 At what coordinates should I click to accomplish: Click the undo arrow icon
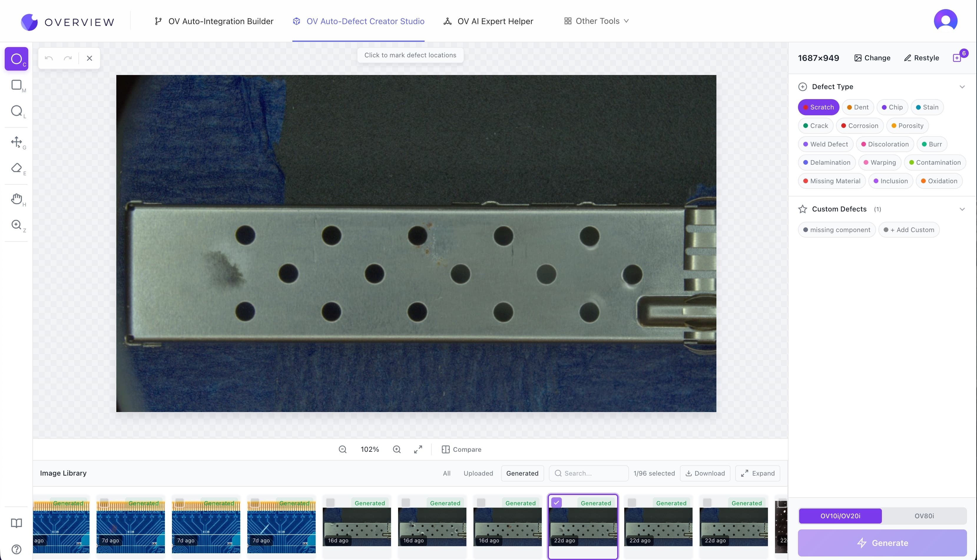[49, 58]
